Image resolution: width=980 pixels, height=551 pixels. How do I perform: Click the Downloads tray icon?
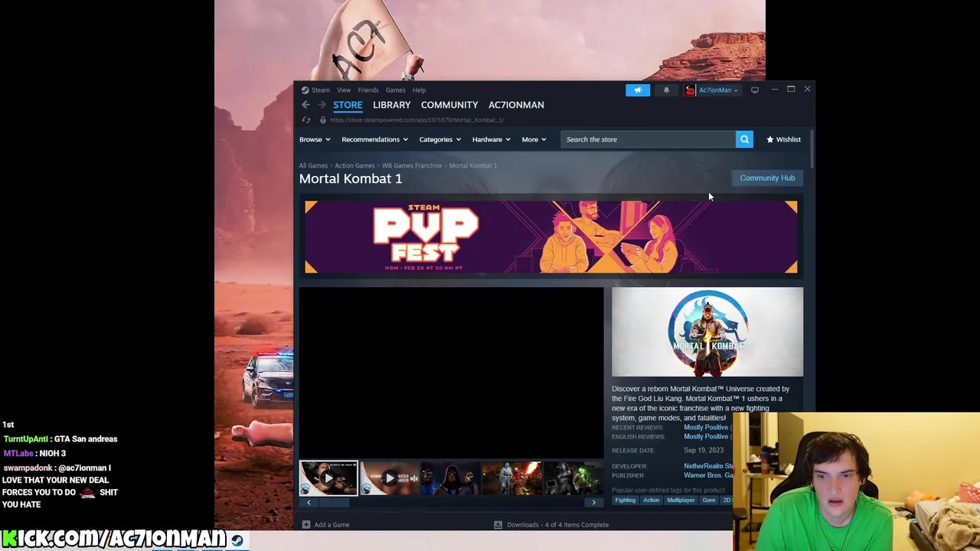(x=498, y=525)
